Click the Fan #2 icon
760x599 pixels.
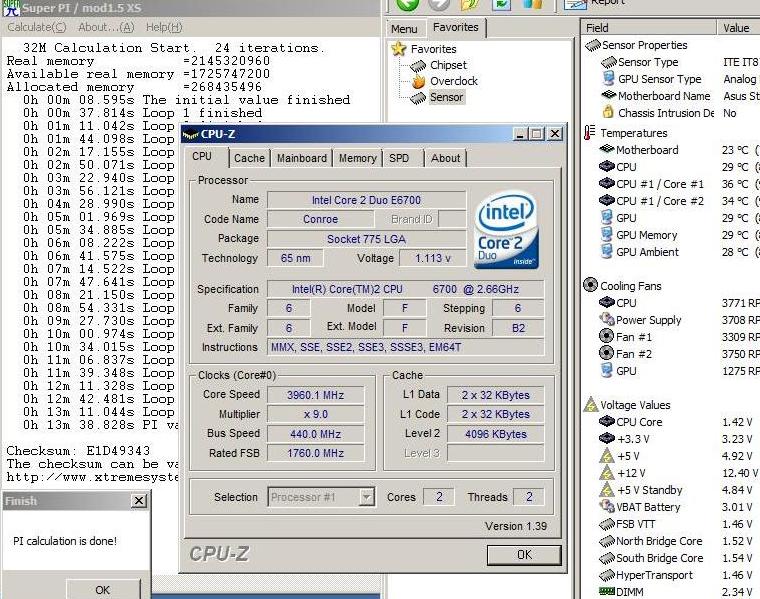point(606,353)
